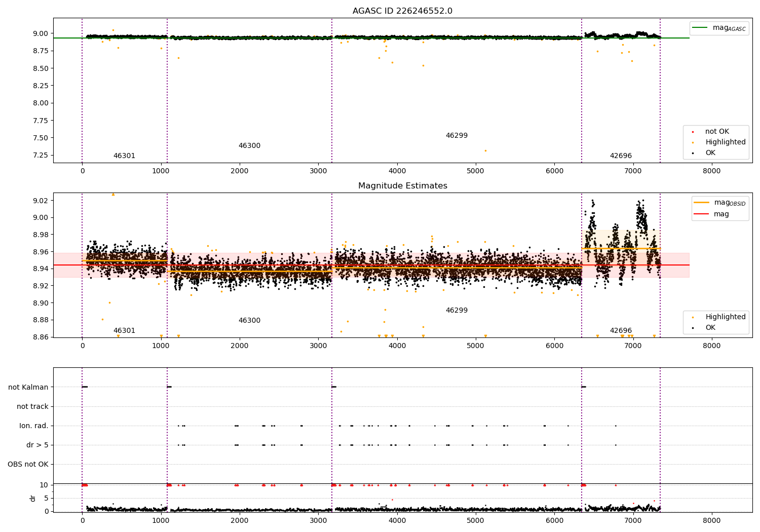The height and width of the screenshot is (532, 760).
Task: Click x-tick 2000 under Magnitude Estimates plot
Action: click(x=240, y=346)
